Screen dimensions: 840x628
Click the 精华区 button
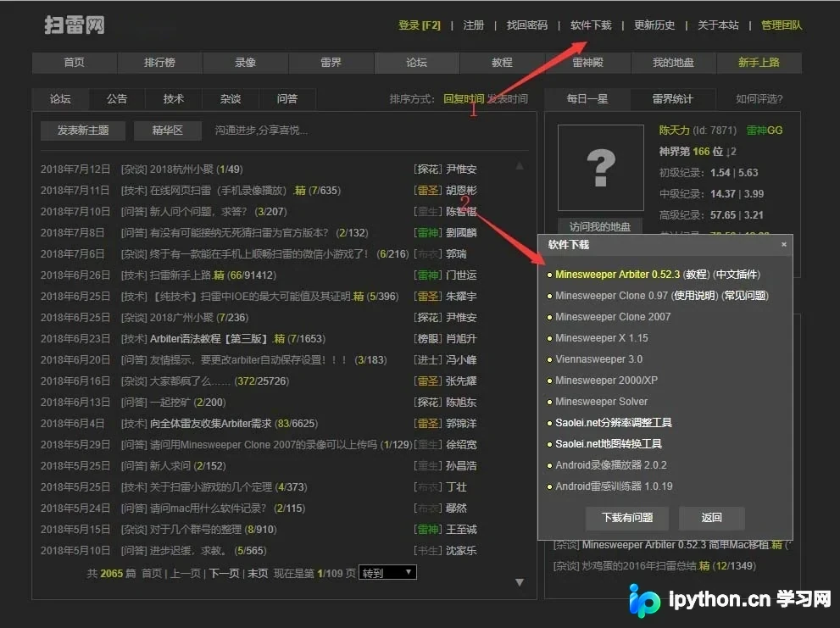(x=168, y=131)
